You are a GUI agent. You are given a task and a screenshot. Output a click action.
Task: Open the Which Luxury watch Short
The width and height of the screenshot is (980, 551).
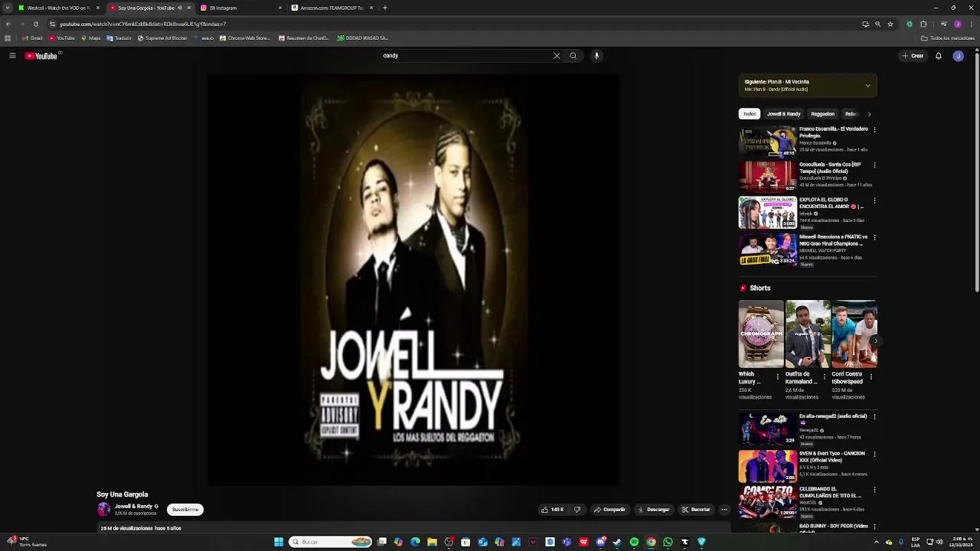pos(761,334)
